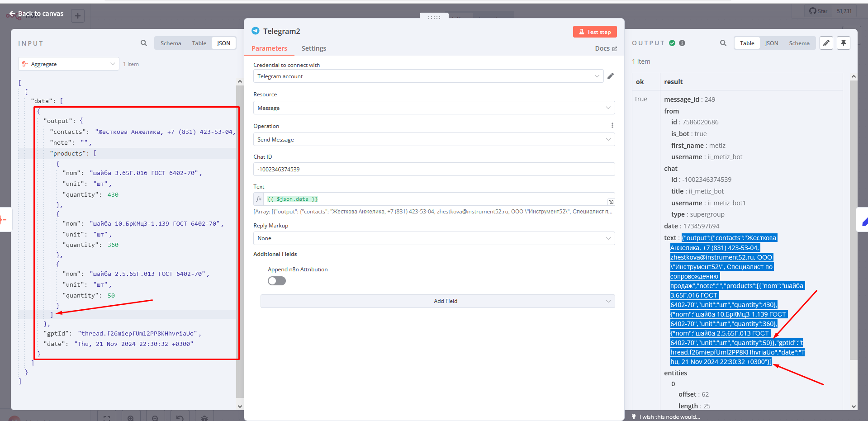868x421 pixels.
Task: Click scroll-down arrow of OUTPUT scrollbar
Action: (x=854, y=406)
